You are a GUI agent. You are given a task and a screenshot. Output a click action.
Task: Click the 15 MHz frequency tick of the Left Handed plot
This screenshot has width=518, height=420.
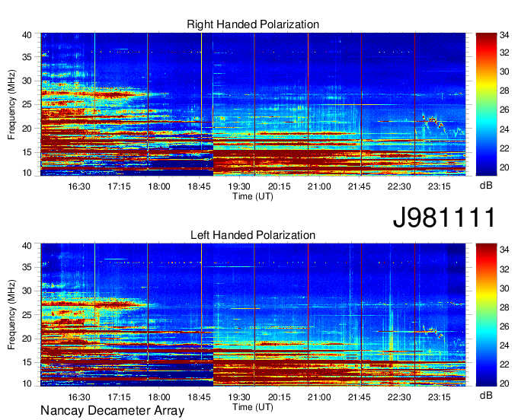(27, 363)
